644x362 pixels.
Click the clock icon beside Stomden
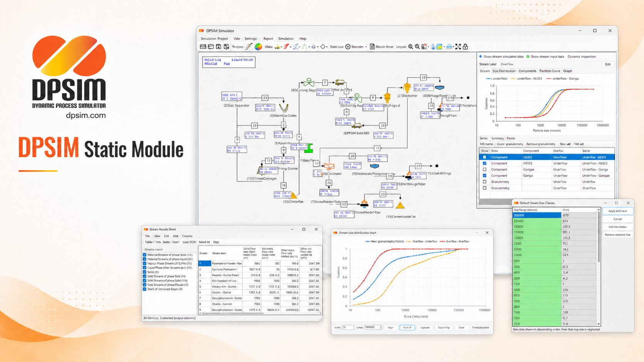pyautogui.click(x=348, y=47)
